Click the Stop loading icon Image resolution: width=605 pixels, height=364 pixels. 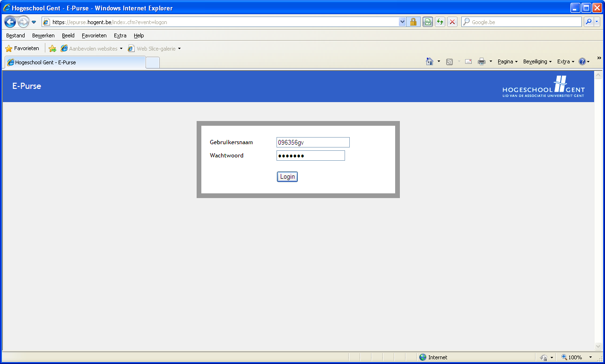tap(452, 22)
